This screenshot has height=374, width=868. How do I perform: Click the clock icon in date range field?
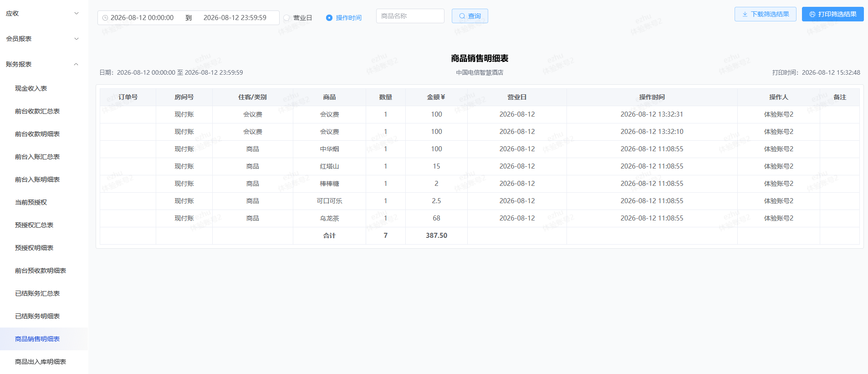[x=105, y=18]
